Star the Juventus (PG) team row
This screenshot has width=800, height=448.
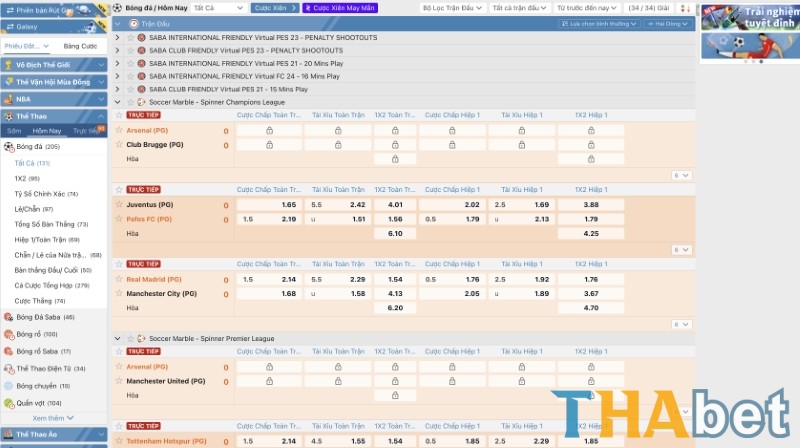coord(119,204)
